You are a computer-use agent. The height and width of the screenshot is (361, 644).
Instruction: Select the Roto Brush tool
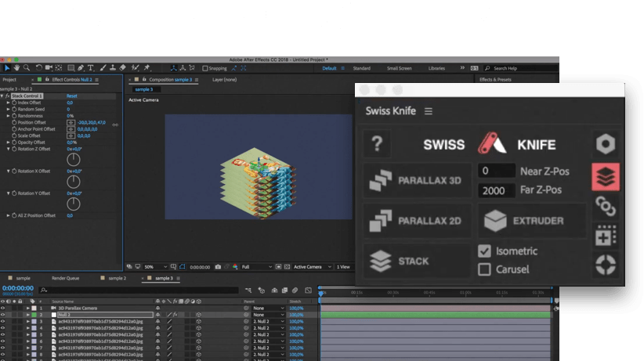[x=135, y=68]
